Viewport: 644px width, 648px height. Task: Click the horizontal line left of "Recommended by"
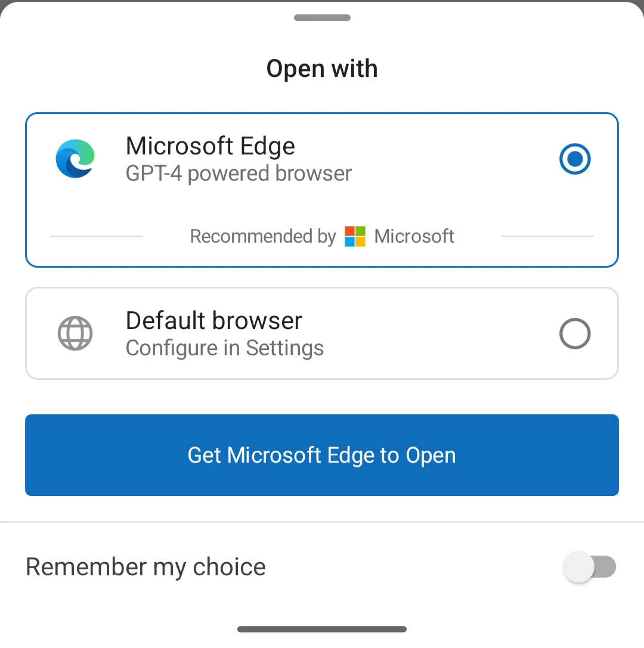[97, 237]
